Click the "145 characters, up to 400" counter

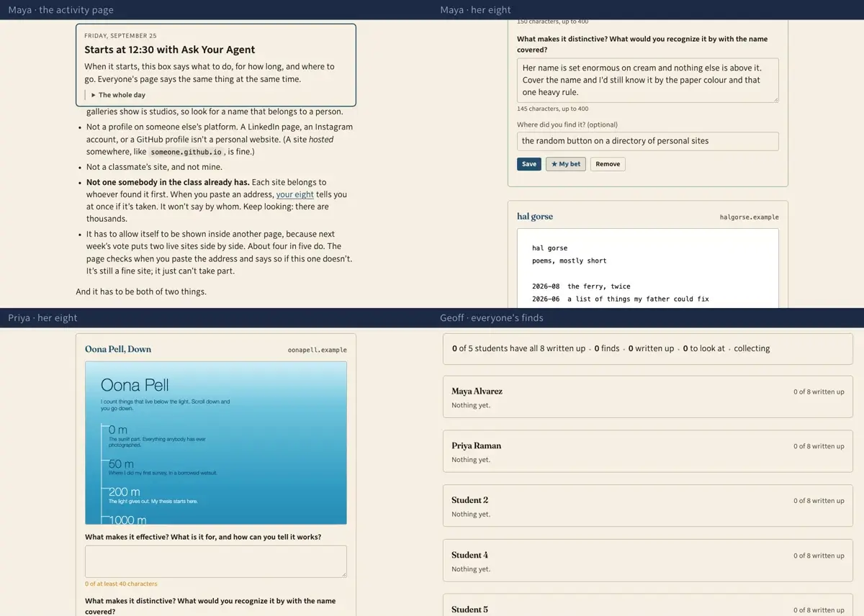[x=552, y=109]
